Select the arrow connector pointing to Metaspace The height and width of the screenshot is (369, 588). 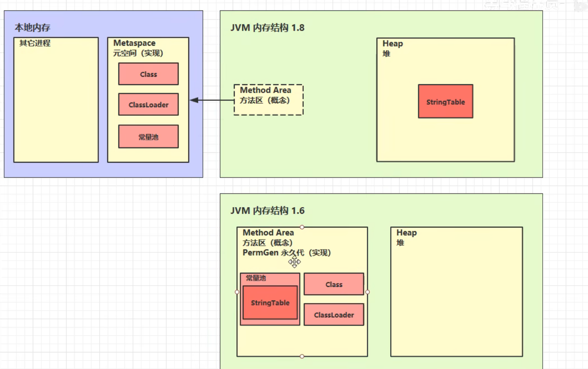tap(212, 100)
